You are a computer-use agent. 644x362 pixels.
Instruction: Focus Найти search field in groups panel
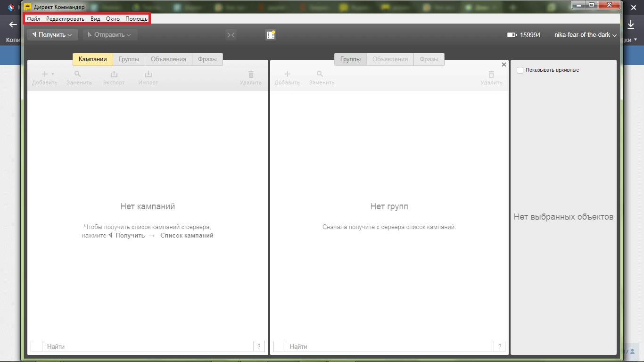(390, 346)
